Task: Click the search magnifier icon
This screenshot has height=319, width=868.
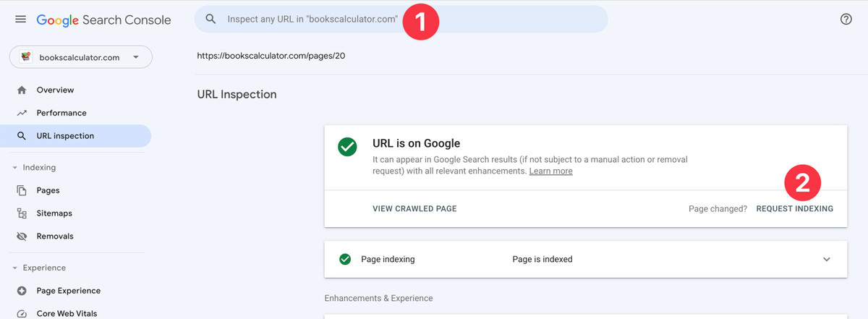Action: pos(211,20)
